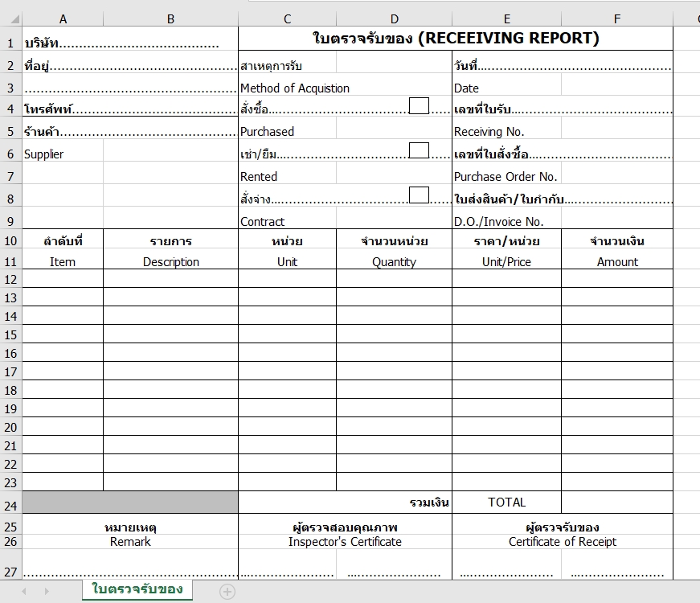This screenshot has width=700, height=603.
Task: Click the รายการ header cell
Action: coord(170,240)
